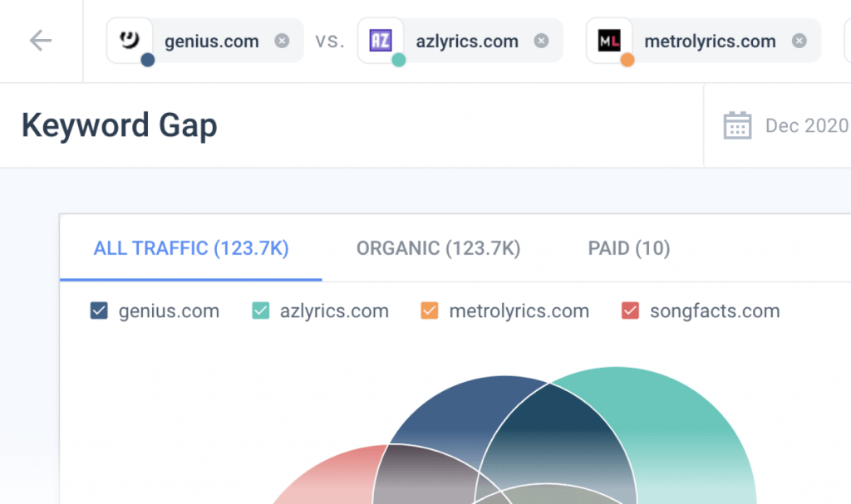Remove metrolyrics.com using its X icon
The width and height of the screenshot is (851, 504).
799,39
